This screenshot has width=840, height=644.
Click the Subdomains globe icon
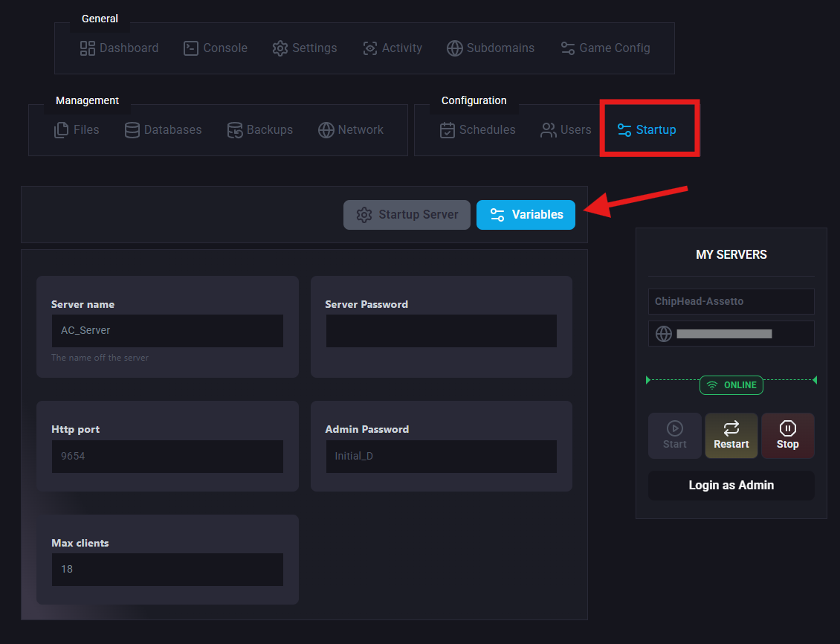[455, 48]
